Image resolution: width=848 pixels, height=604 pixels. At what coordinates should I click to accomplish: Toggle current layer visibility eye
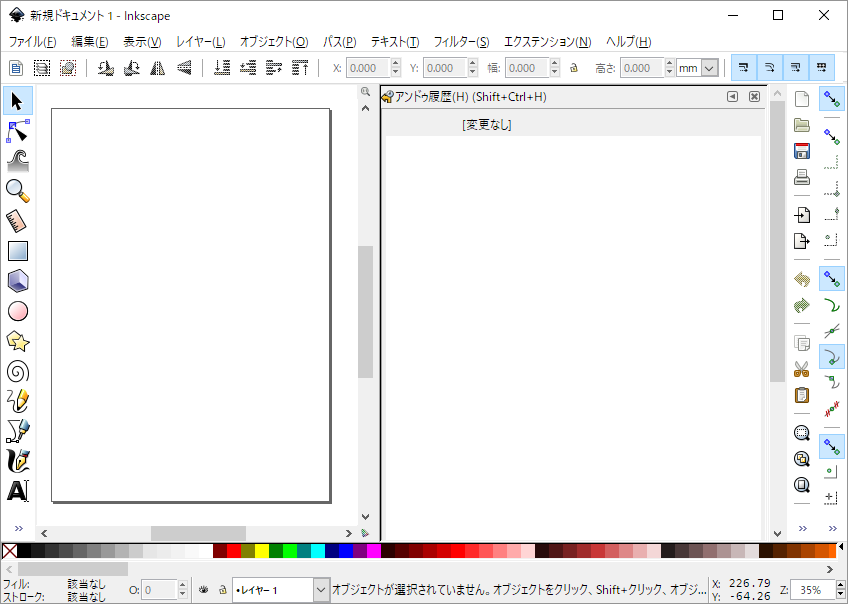[x=203, y=590]
